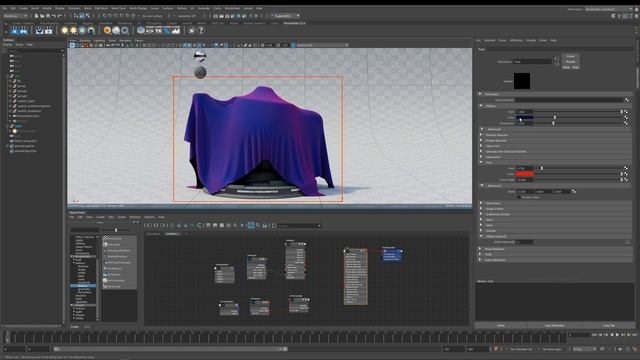The image size is (640, 360).
Task: Click the teal round light shelf icon
Action: pos(82,30)
